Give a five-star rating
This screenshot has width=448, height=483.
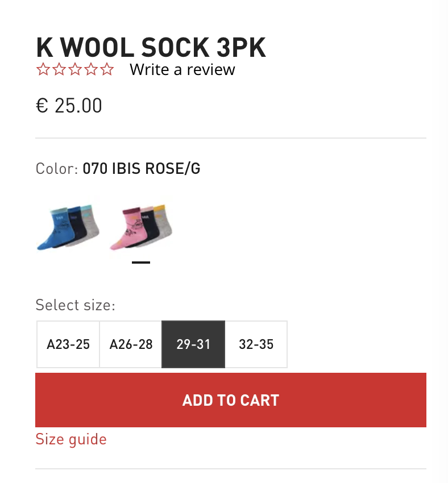tap(107, 70)
